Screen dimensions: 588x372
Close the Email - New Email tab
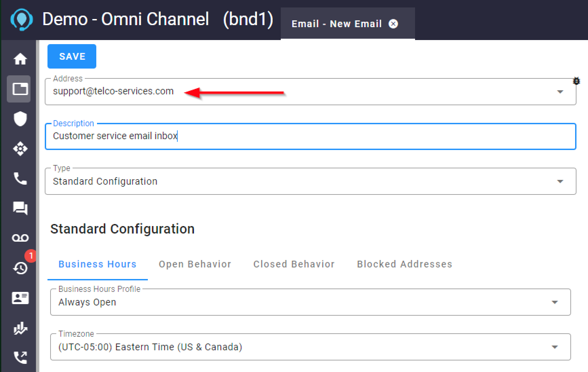click(x=393, y=24)
